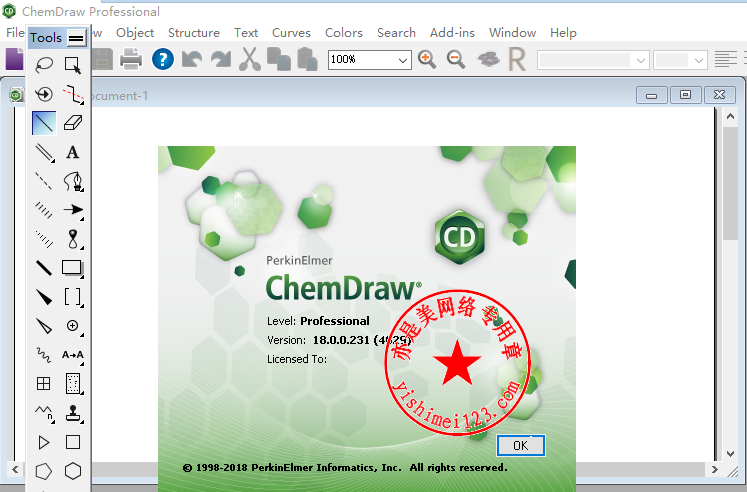Open the Tools palette menu button
747x492 pixels.
(x=76, y=38)
